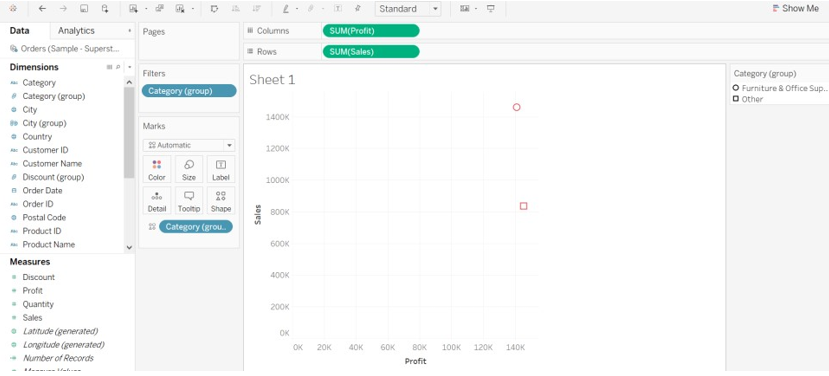This screenshot has width=829, height=376.
Task: Open the Tooltip marks card
Action: [x=189, y=201]
